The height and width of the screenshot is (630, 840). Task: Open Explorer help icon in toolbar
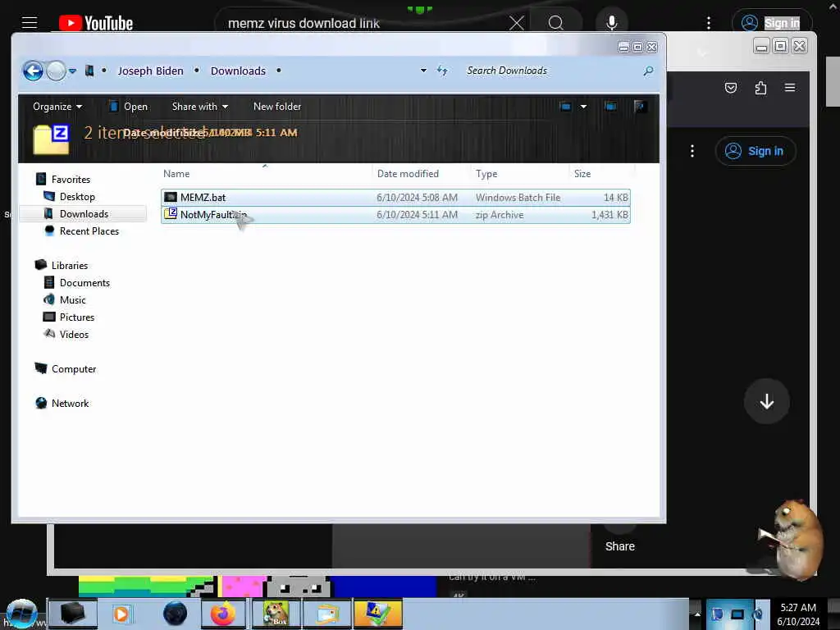[639, 107]
